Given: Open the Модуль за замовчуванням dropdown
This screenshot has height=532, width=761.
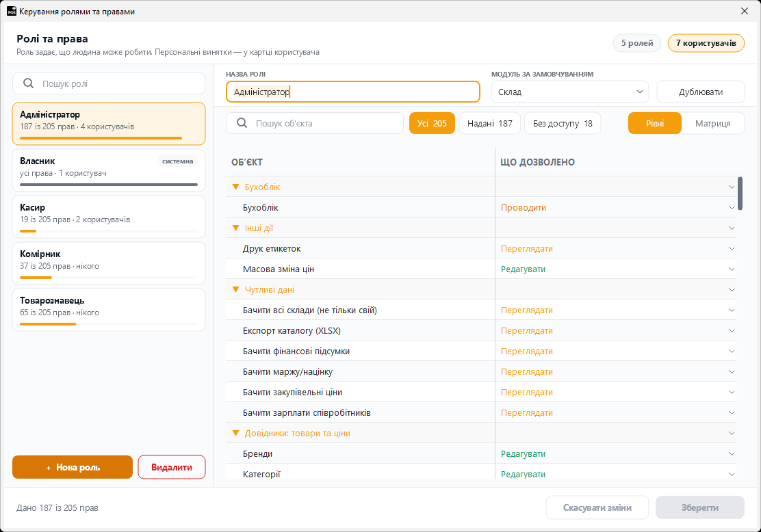Looking at the screenshot, I should (x=570, y=92).
